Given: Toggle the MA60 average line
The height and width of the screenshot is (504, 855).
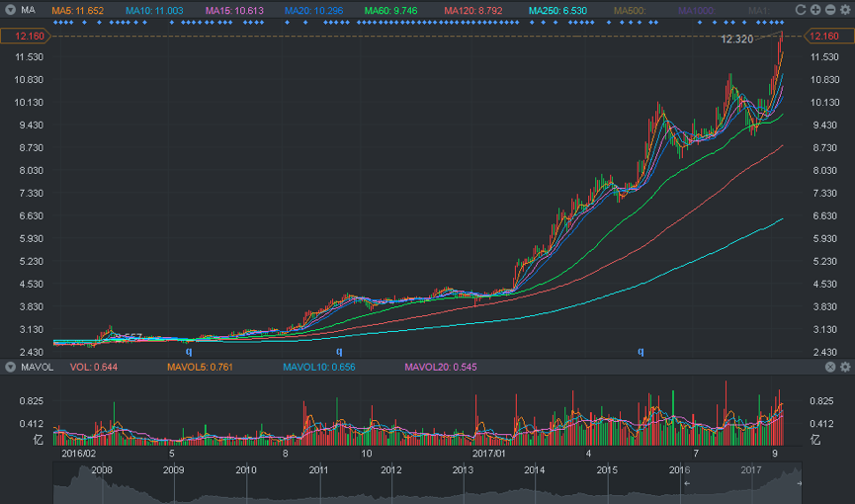Looking at the screenshot, I should (390, 10).
